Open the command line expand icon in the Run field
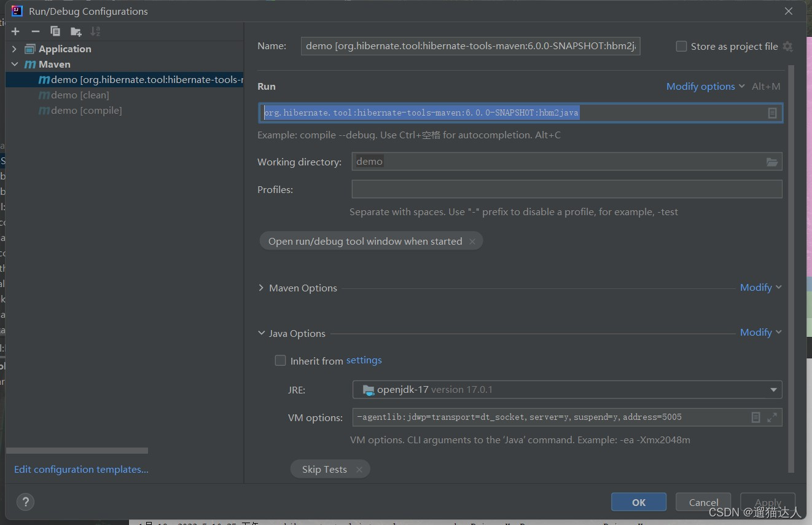This screenshot has width=812, height=525. [772, 113]
